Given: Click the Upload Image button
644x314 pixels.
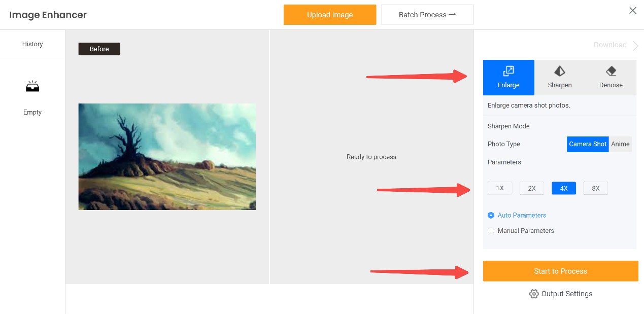Looking at the screenshot, I should 330,15.
